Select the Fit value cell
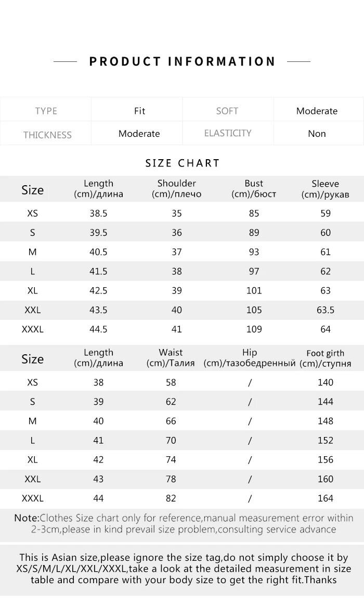This screenshot has width=364, height=604. click(139, 111)
